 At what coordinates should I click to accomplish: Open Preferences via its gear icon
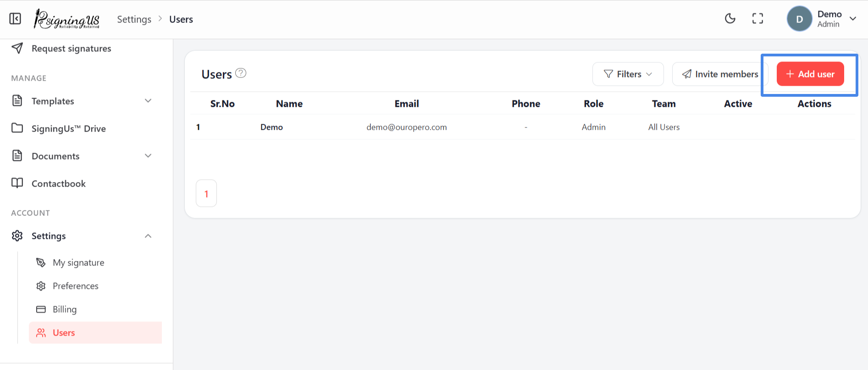pos(41,286)
